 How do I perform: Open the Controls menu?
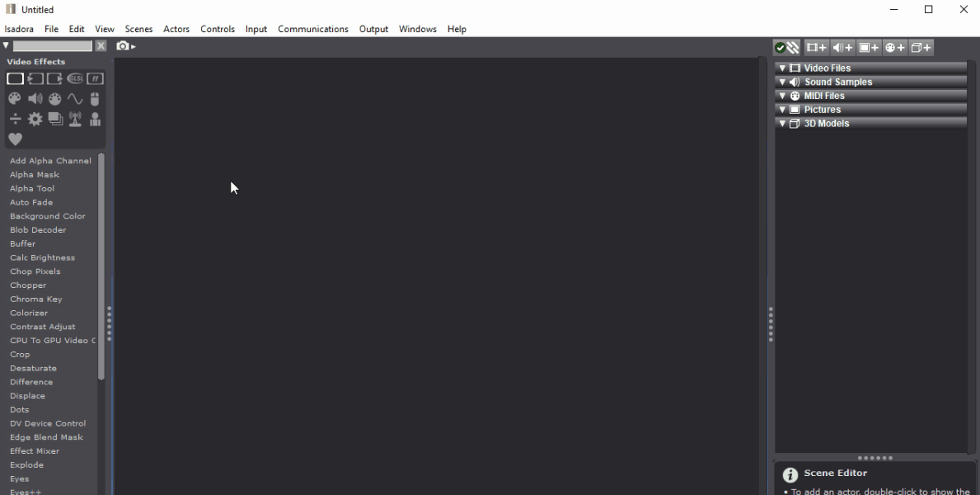[218, 29]
